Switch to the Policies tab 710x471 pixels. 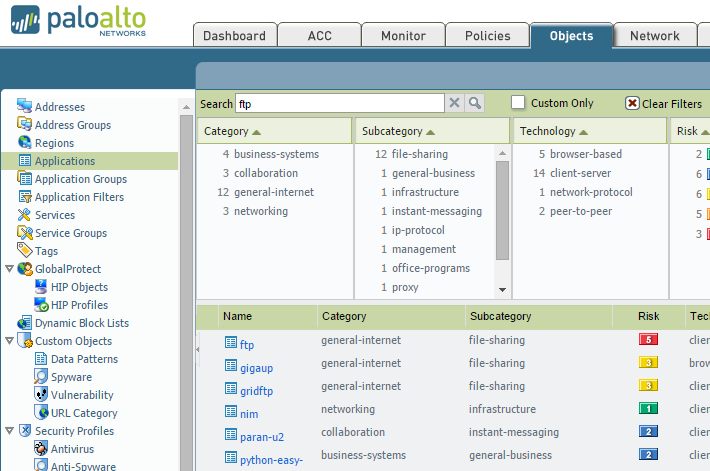pos(488,35)
